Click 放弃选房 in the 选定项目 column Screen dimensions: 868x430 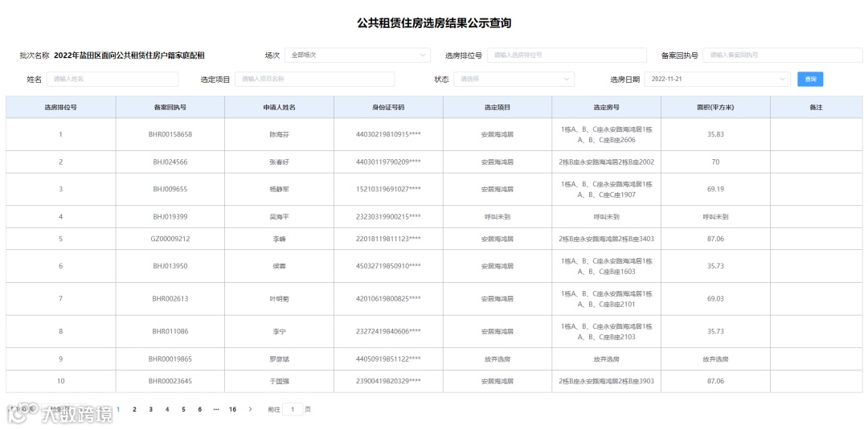(497, 359)
